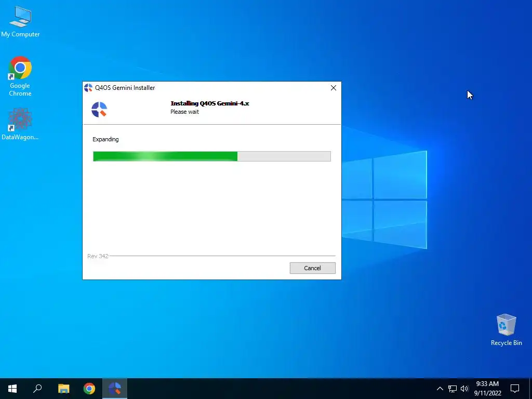Launch Chrome from the taskbar
The height and width of the screenshot is (399, 532).
click(x=89, y=389)
